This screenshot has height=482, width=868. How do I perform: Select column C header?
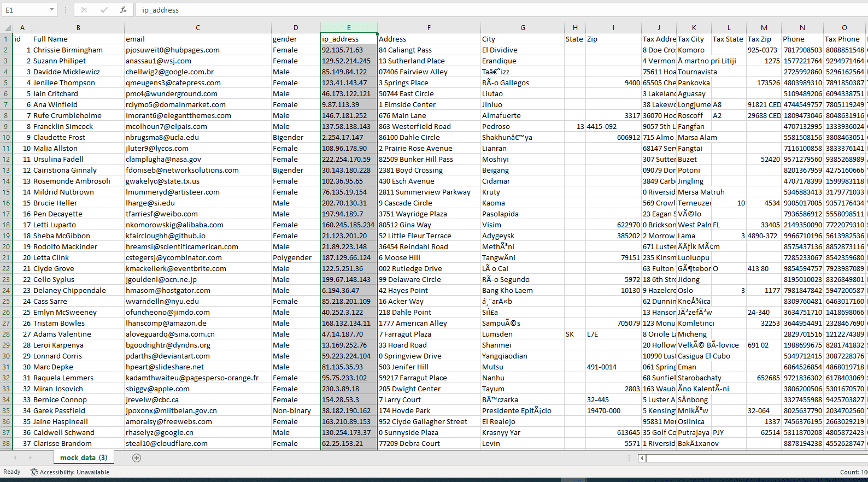click(x=197, y=28)
